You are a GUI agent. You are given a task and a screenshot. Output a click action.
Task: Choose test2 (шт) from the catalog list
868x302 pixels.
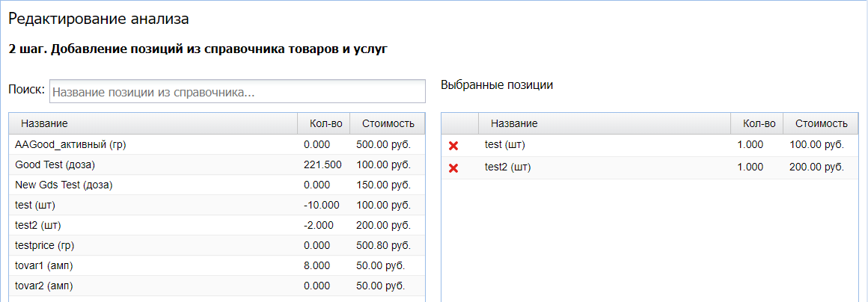(x=37, y=225)
